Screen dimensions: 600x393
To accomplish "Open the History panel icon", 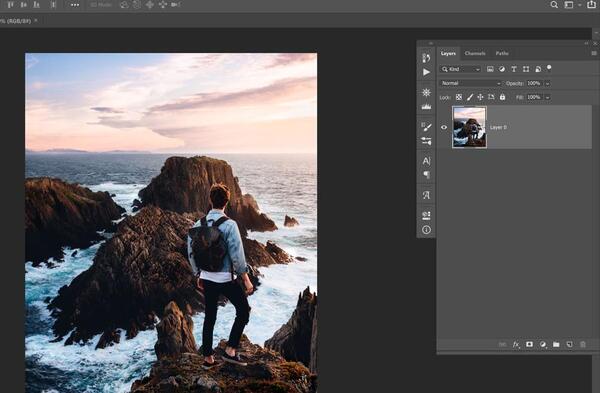I will (x=426, y=58).
